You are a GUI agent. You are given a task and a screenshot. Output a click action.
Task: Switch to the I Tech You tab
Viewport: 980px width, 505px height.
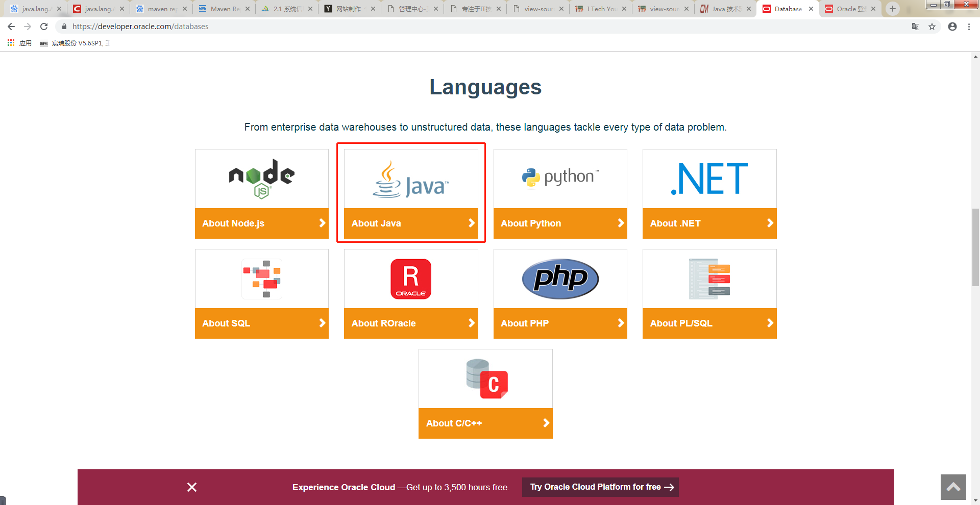click(x=600, y=9)
